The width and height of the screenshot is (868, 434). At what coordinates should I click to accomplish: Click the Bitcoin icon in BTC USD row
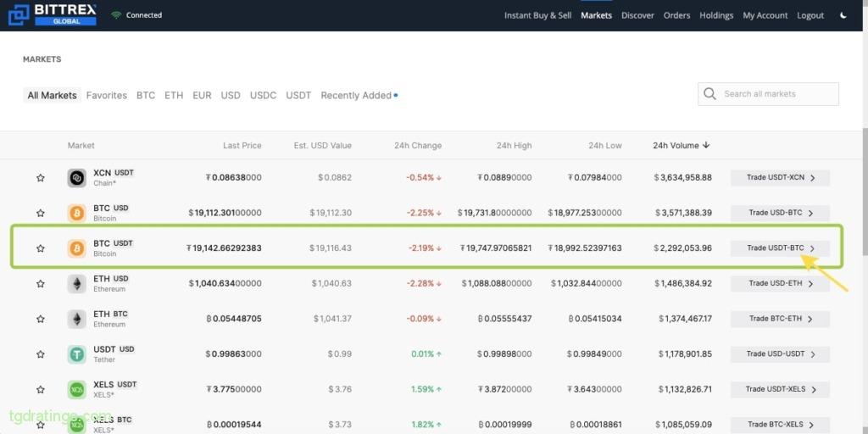coord(76,213)
